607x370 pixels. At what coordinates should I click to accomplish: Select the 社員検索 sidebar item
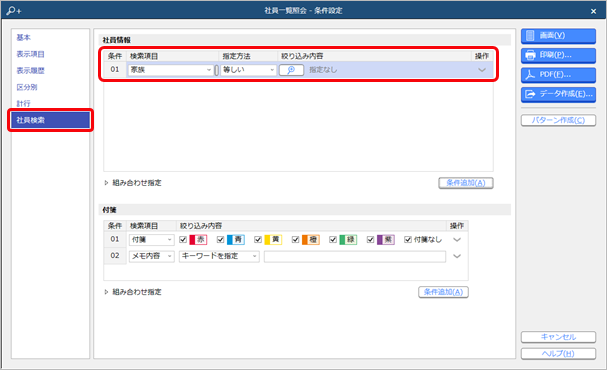coord(50,120)
